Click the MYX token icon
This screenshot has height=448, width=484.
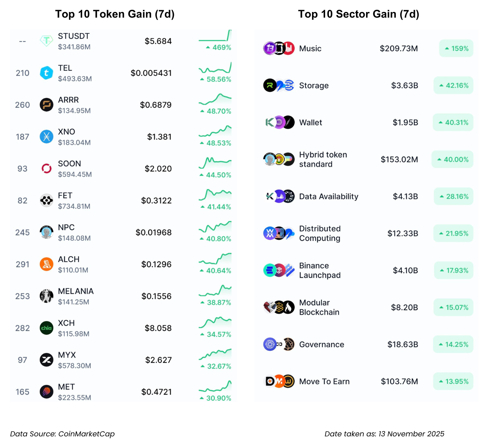[x=47, y=360]
